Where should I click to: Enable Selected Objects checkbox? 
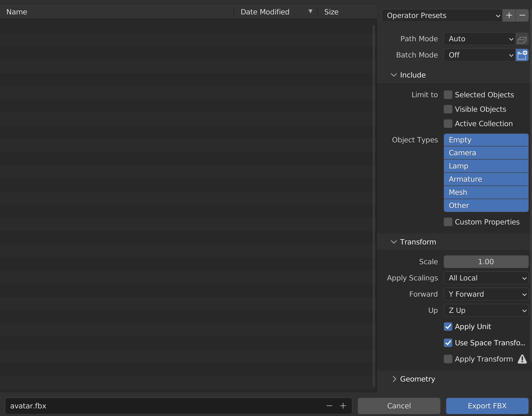pos(448,95)
